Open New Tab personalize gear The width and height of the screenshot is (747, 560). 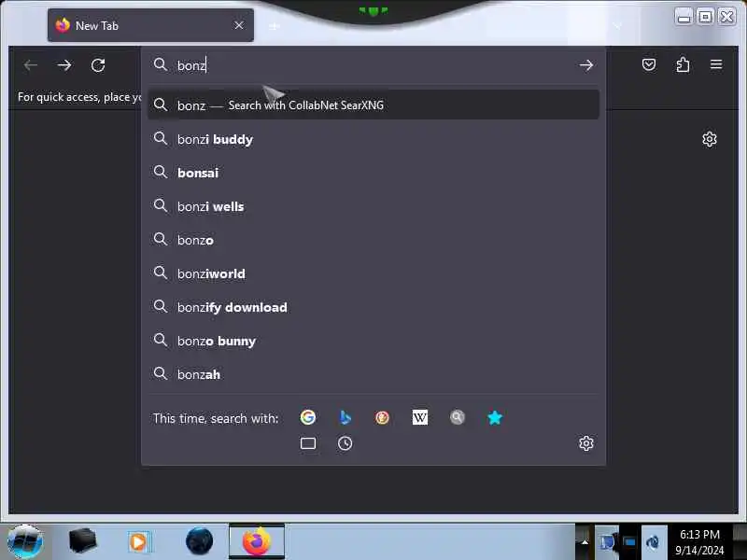(x=710, y=139)
